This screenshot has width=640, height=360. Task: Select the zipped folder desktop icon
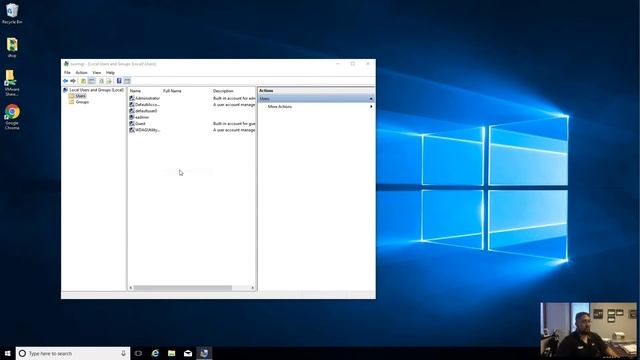click(12, 47)
